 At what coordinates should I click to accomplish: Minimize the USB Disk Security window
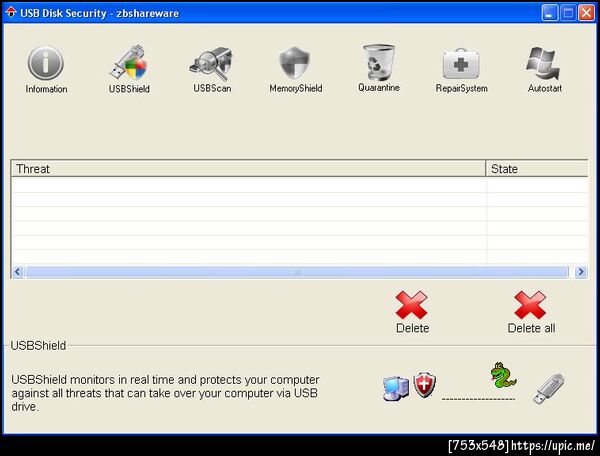point(549,13)
